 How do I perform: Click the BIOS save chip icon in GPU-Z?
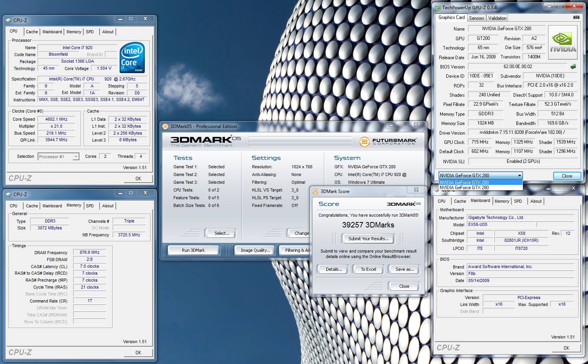pos(573,67)
